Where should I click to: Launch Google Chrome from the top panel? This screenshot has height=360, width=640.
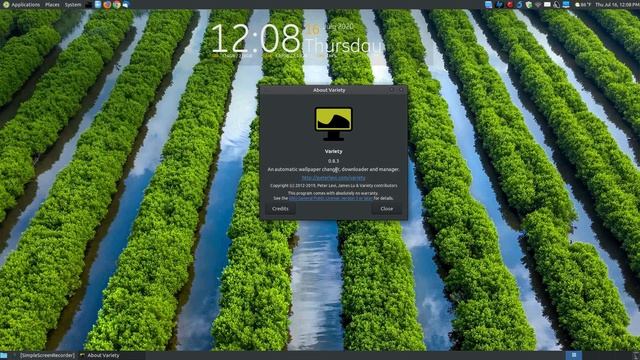(117, 4)
